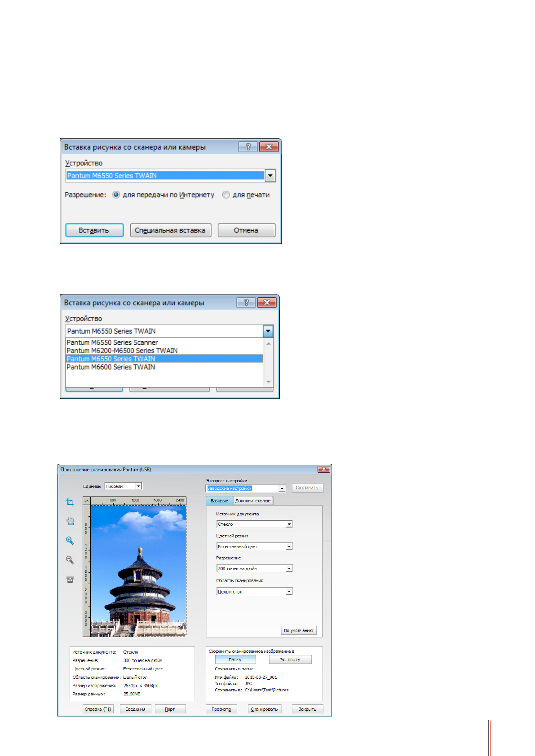Select the crop tool icon
Image resolution: width=535 pixels, height=756 pixels.
point(70,502)
